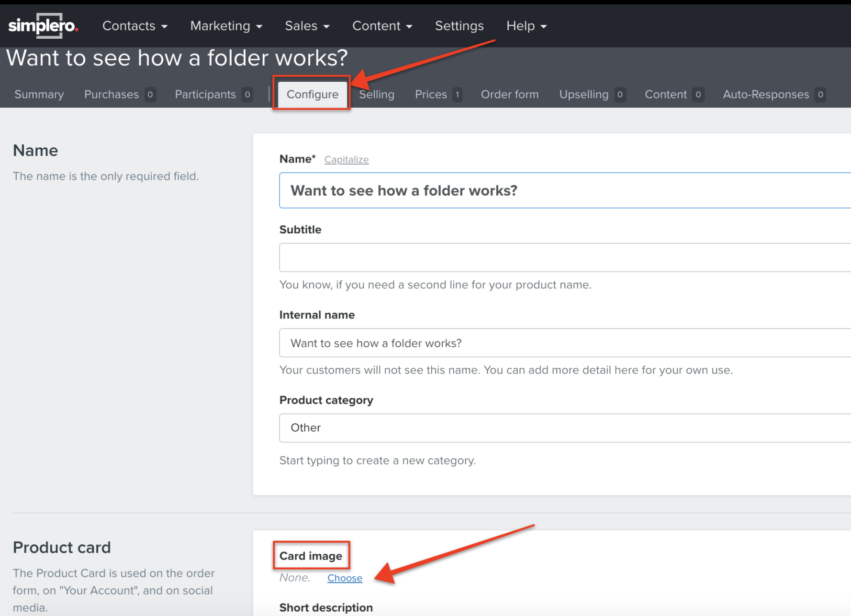Click the Choose card image link
The width and height of the screenshot is (851, 616).
click(x=345, y=578)
